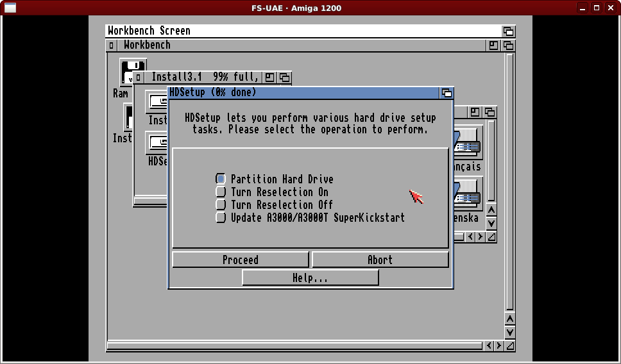This screenshot has height=364, width=621.
Task: Click Install3.1 window depth gadget
Action: 284,77
